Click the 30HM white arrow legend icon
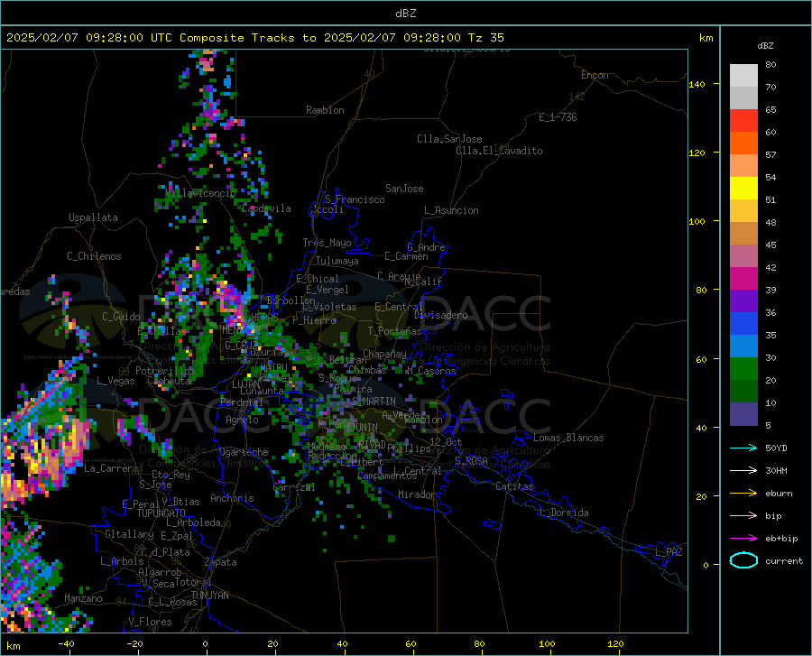 (x=743, y=470)
